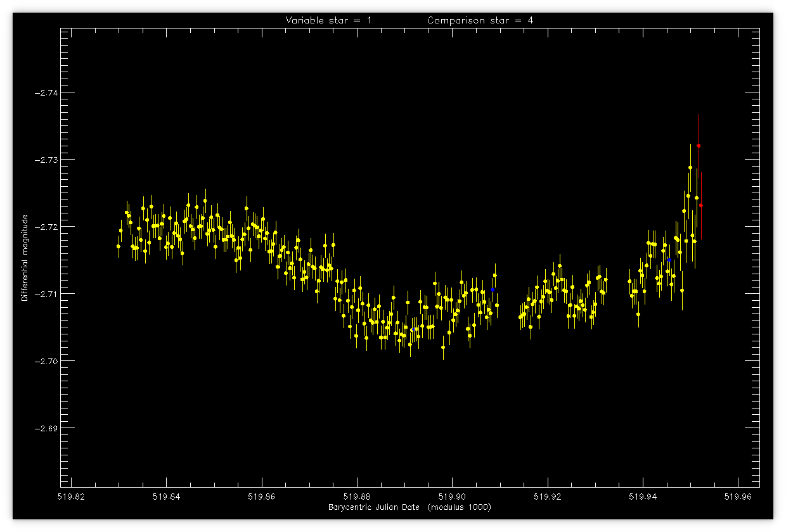Screen dimensions: 786x532
Task: Select the blue data point near 519.945
Action: click(x=669, y=260)
